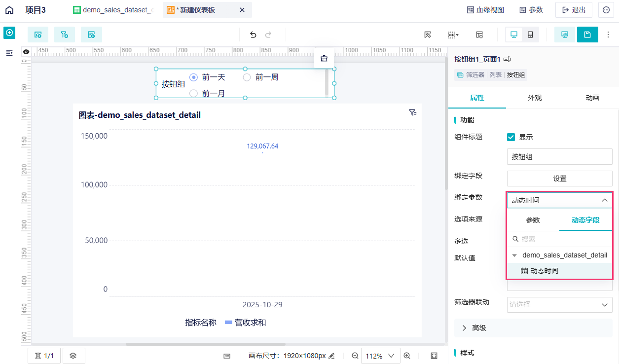The height and width of the screenshot is (364, 619).
Task: Click the teal add-plus icon in left sidebar
Action: click(9, 33)
